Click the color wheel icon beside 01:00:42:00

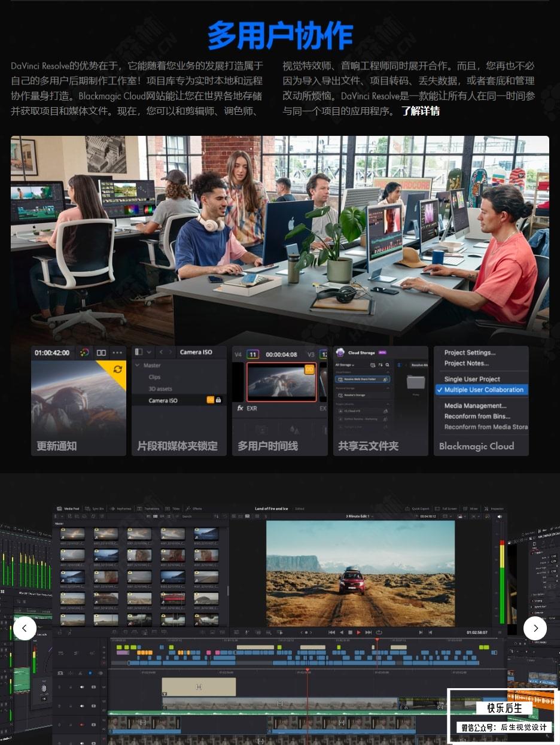click(85, 353)
